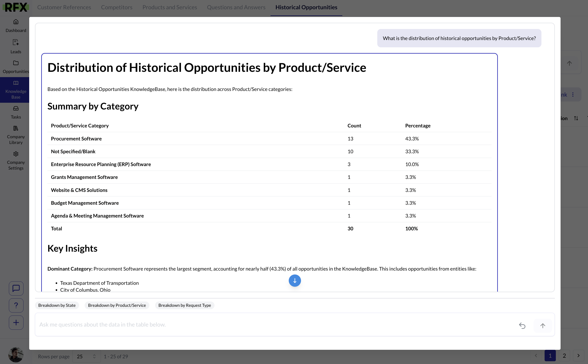
Task: Open the three-dot options menu
Action: tap(573, 95)
